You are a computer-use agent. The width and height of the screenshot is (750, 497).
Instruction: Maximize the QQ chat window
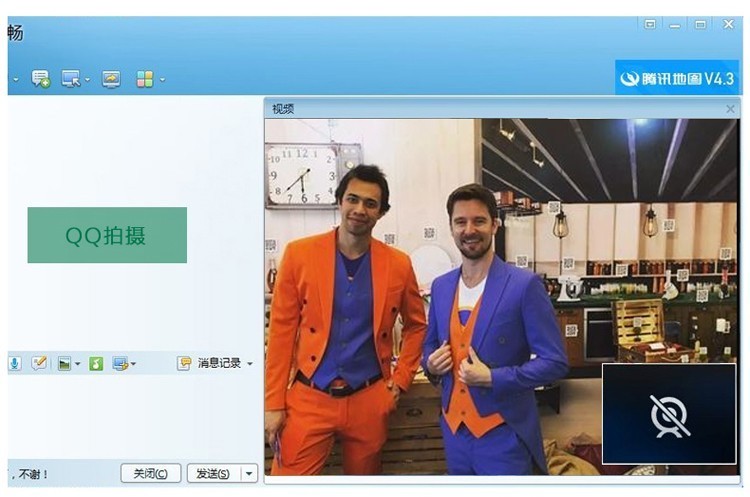click(700, 24)
